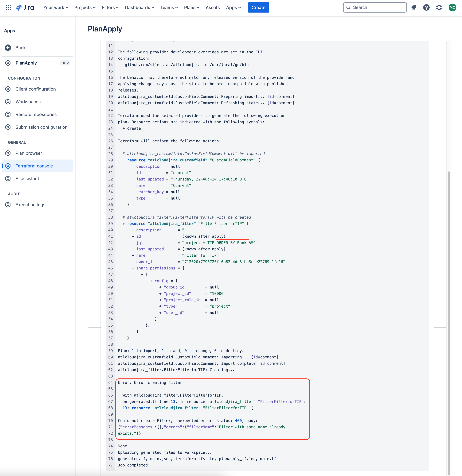Expand the Filters dropdown menu
Viewport: 462px width, 476px height.
(110, 7)
